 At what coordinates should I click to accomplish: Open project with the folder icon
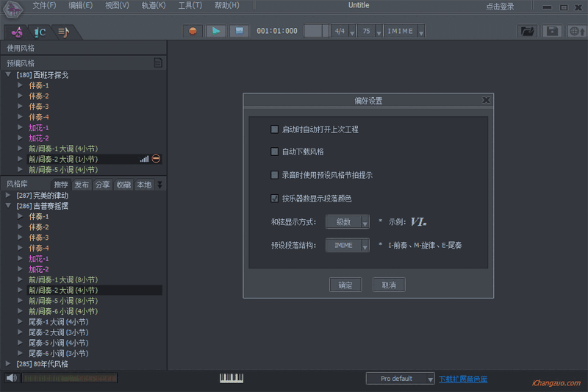pos(527,32)
